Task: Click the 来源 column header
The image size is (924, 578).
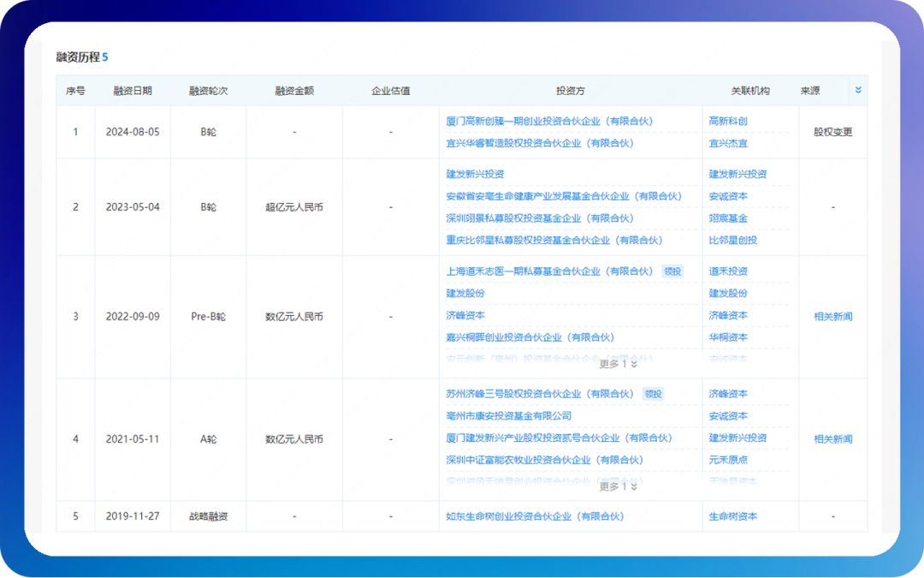Action: (810, 91)
